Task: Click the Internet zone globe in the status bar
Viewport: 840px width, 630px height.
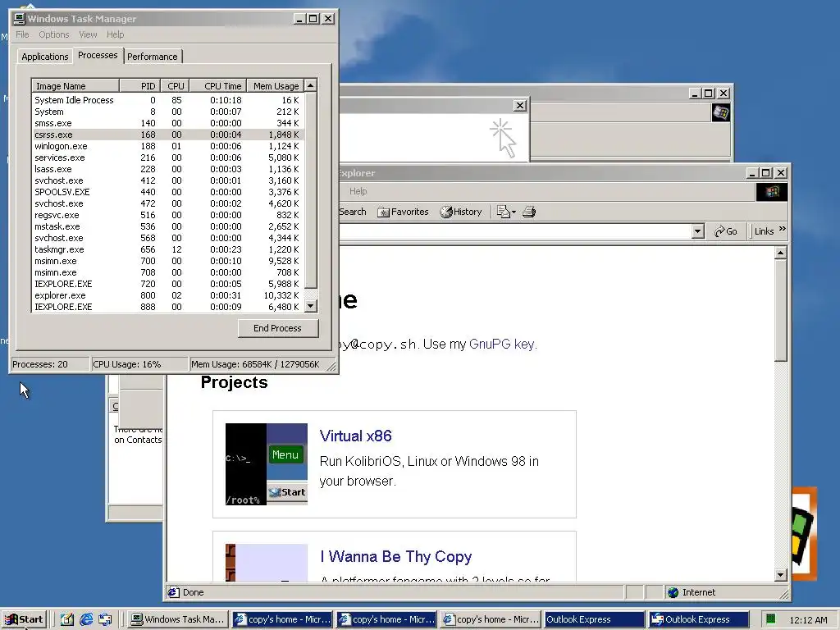Action: click(x=673, y=592)
